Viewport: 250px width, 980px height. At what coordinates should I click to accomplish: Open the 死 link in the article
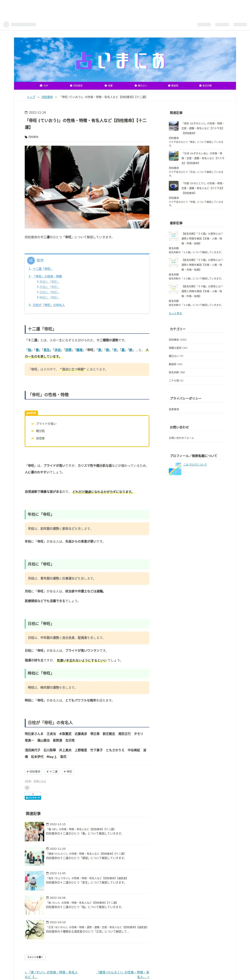[115, 350]
